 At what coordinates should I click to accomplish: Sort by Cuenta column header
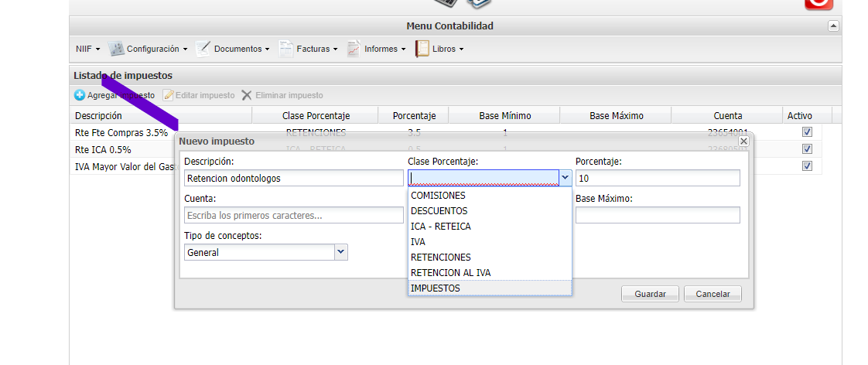[x=727, y=115]
